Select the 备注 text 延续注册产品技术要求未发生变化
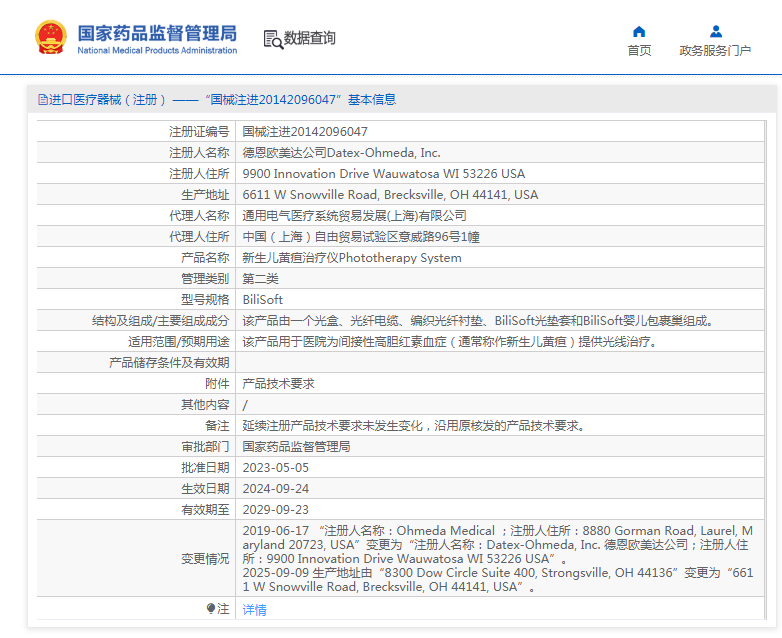Image resolution: width=782 pixels, height=638 pixels. click(x=413, y=425)
